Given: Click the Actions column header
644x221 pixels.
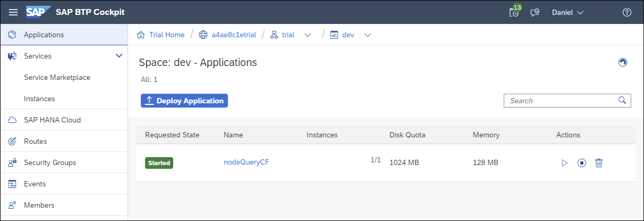Looking at the screenshot, I should tap(568, 135).
